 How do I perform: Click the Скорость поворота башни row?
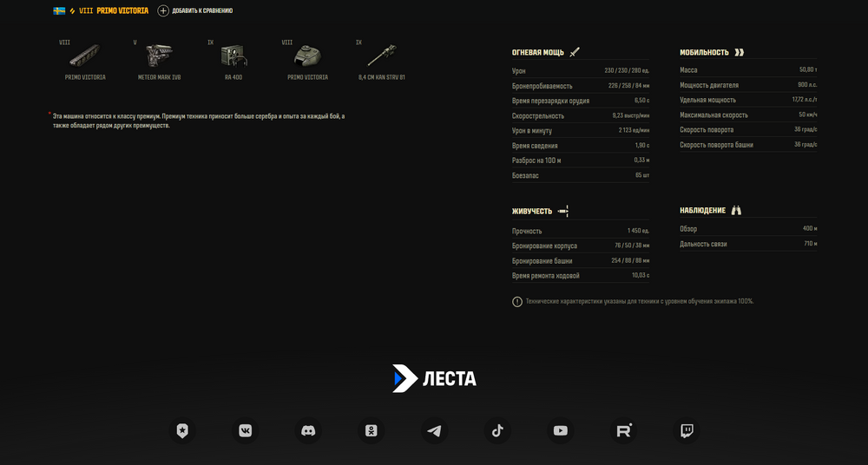coord(748,145)
